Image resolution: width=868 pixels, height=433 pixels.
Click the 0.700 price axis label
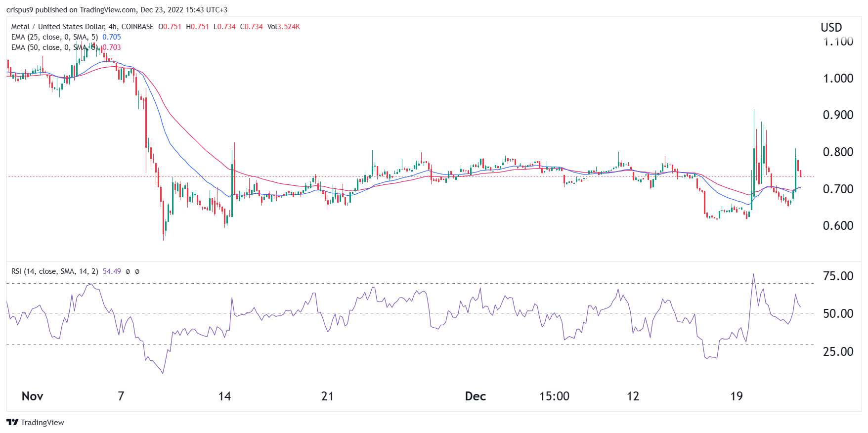838,189
